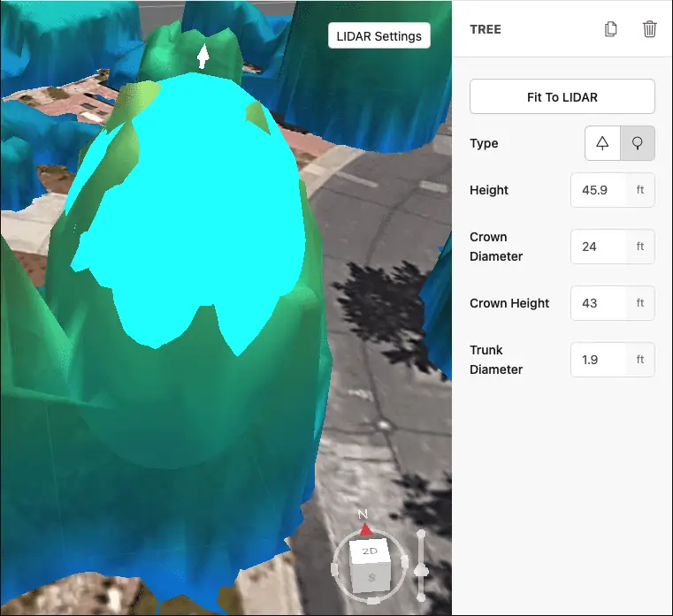Click the S face of view cube

point(371,577)
